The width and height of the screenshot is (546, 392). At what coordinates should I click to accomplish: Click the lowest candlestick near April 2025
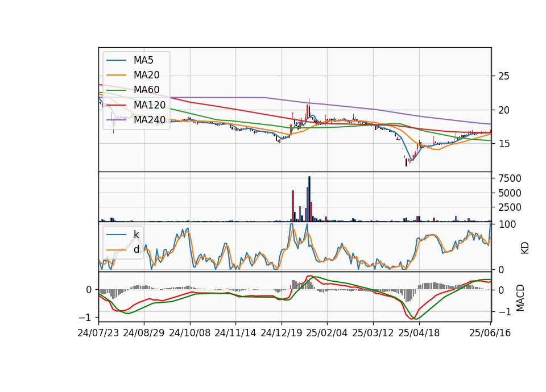(406, 162)
